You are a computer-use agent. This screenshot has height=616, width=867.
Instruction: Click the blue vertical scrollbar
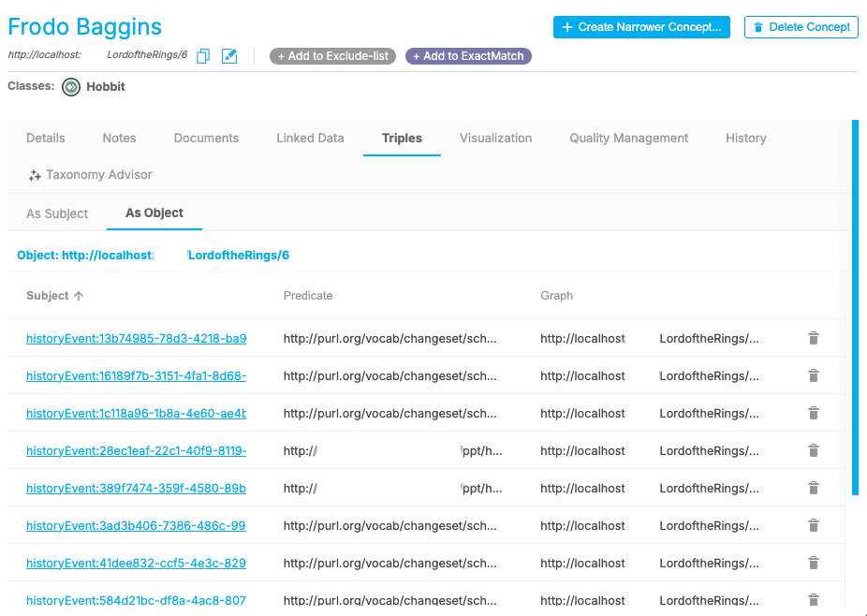tap(855, 307)
